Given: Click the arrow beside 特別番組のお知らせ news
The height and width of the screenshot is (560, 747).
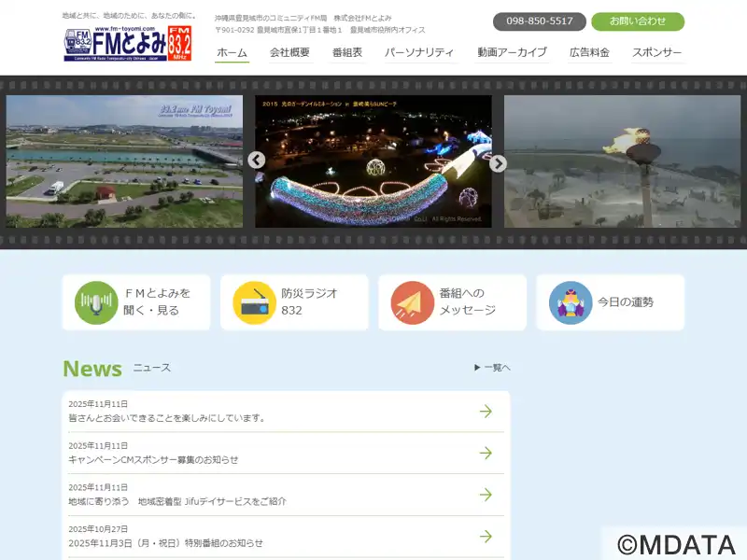Looking at the screenshot, I should point(486,536).
